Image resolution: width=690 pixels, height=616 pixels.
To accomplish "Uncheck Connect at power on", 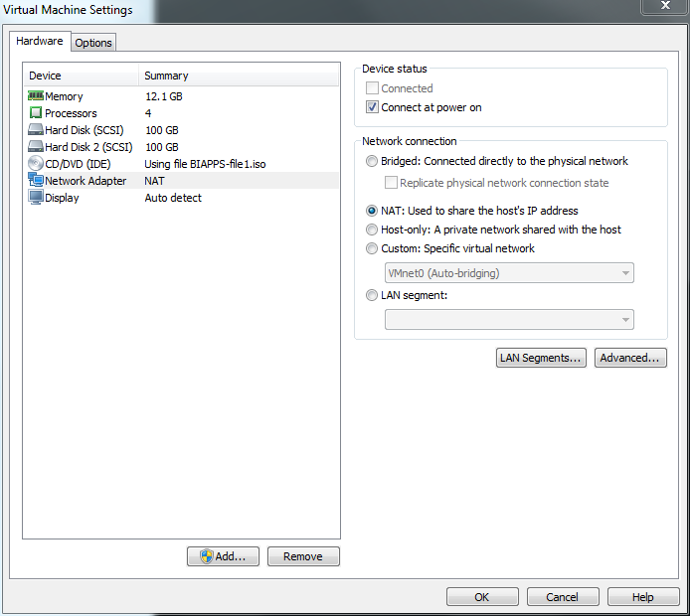I will 372,107.
